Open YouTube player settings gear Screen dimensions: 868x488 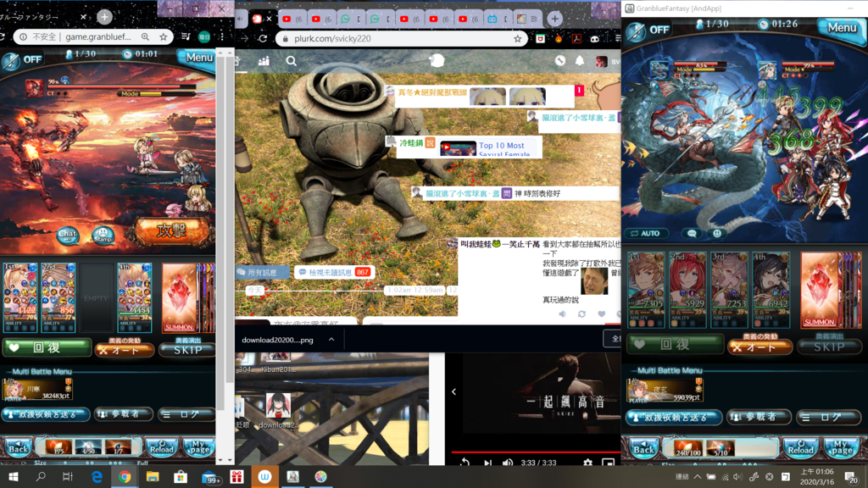[588, 463]
